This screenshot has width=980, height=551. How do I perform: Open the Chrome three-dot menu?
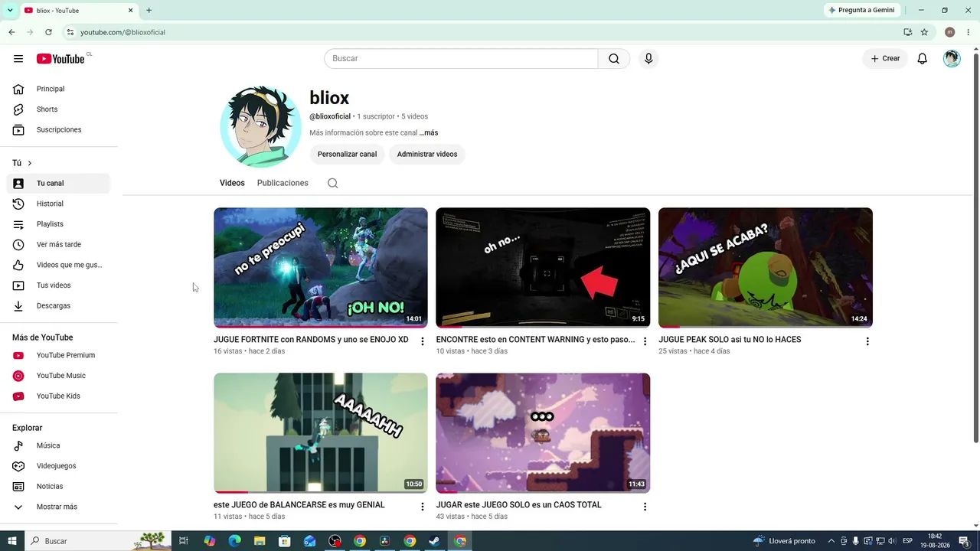pyautogui.click(x=968, y=32)
